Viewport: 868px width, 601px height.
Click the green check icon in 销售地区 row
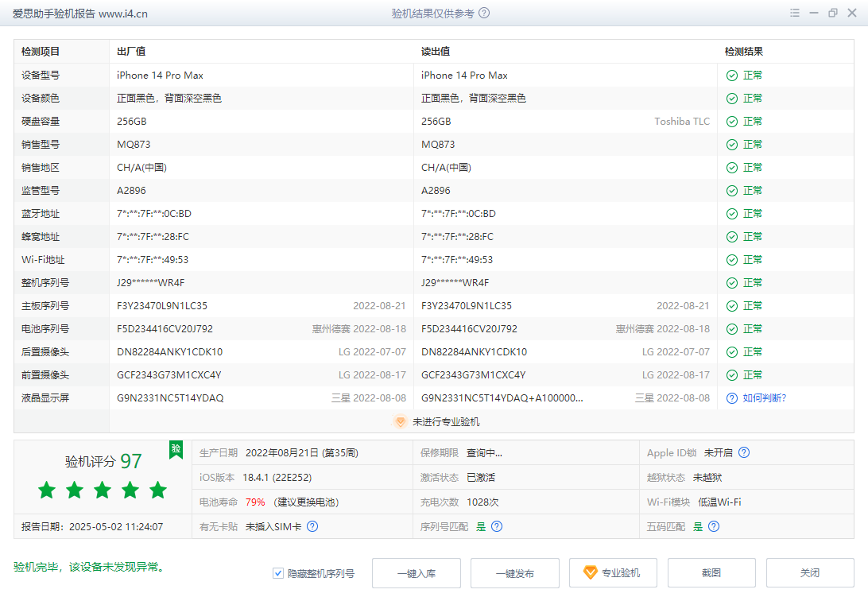[732, 168]
